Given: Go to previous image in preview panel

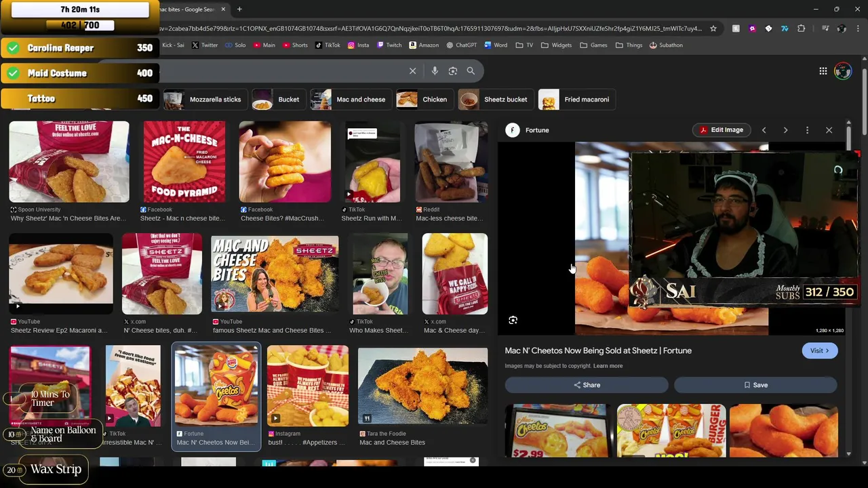Looking at the screenshot, I should (764, 130).
